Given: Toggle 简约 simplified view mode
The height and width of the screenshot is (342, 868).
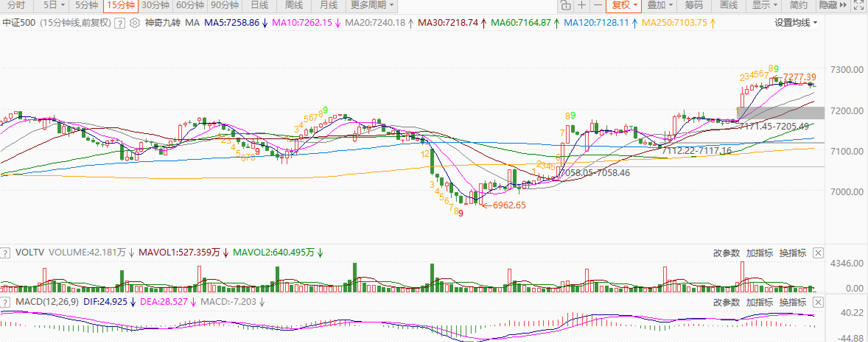Looking at the screenshot, I should click(798, 5).
